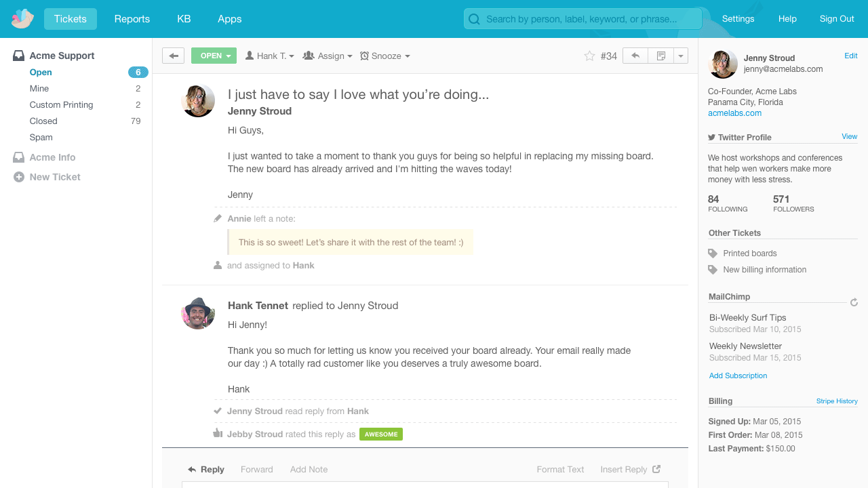Image resolution: width=868 pixels, height=488 pixels.
Task: Refresh the MailChimp subscription data
Action: coord(854,302)
